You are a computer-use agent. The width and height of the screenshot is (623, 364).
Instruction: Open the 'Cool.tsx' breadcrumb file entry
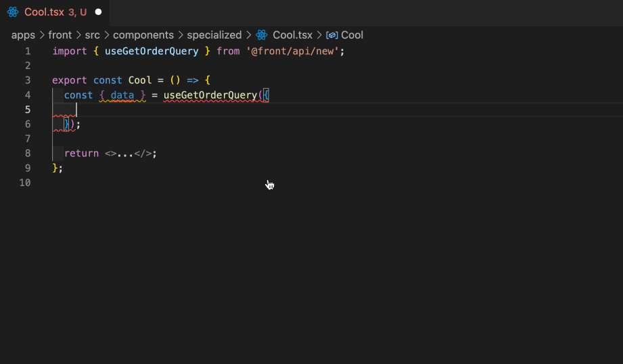click(292, 35)
